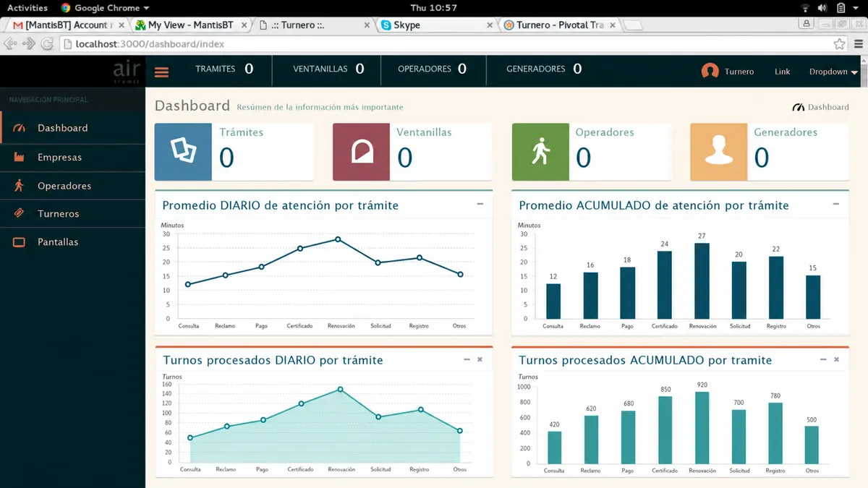Click the Turneros ticket icon
This screenshot has height=488, width=868.
(x=20, y=213)
